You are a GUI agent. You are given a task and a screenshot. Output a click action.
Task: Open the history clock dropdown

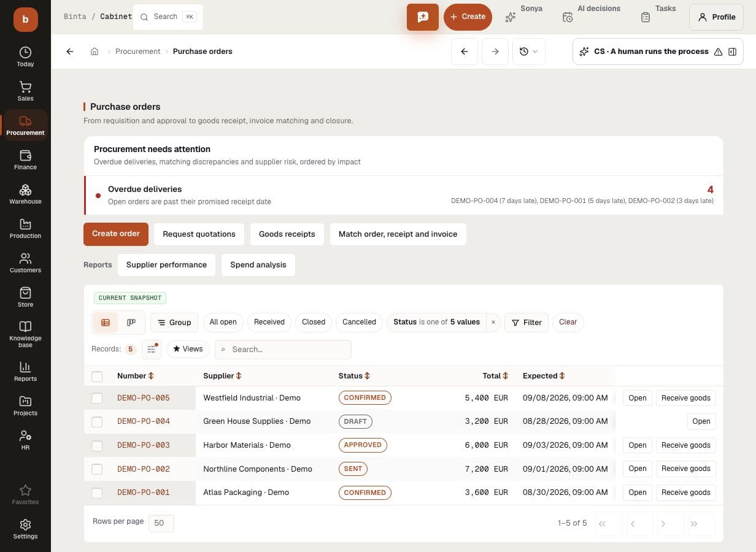tap(528, 52)
